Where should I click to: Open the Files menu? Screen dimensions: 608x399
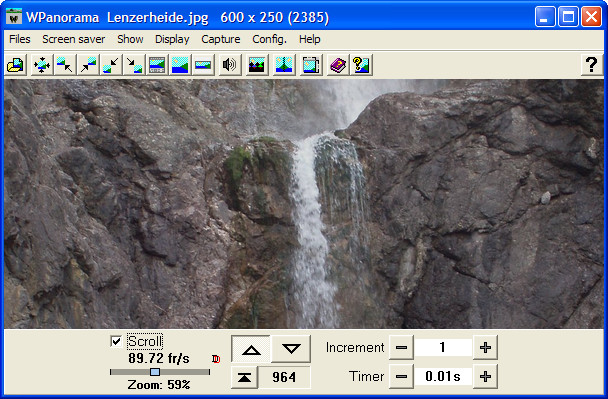(20, 39)
